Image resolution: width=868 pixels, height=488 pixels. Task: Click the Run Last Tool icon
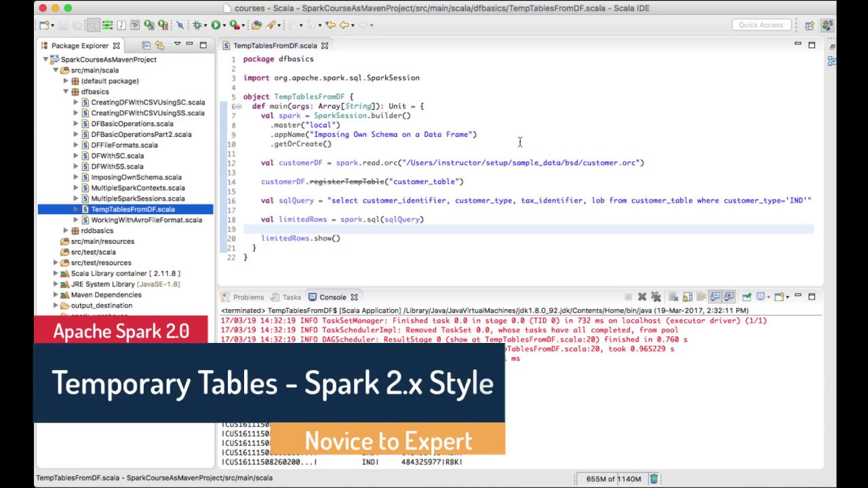coord(234,25)
